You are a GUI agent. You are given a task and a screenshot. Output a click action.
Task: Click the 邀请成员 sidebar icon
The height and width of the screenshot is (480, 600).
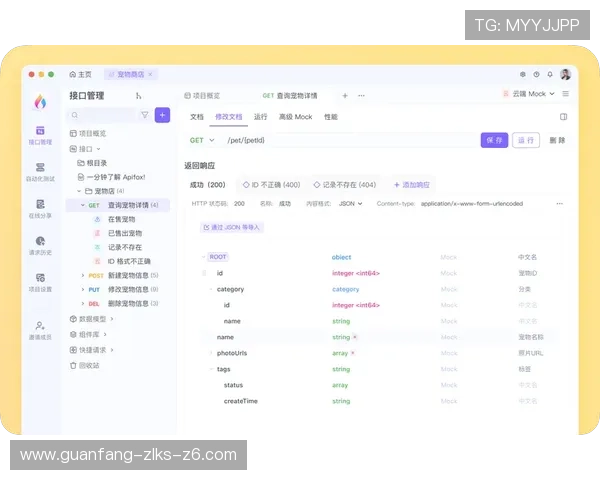(40, 331)
